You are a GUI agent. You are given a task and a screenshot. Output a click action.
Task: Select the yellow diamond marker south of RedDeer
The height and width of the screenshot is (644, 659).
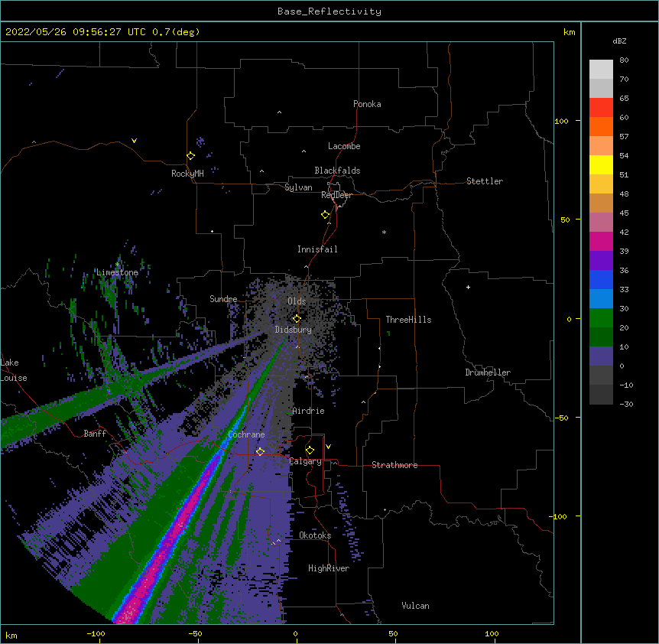click(x=326, y=215)
